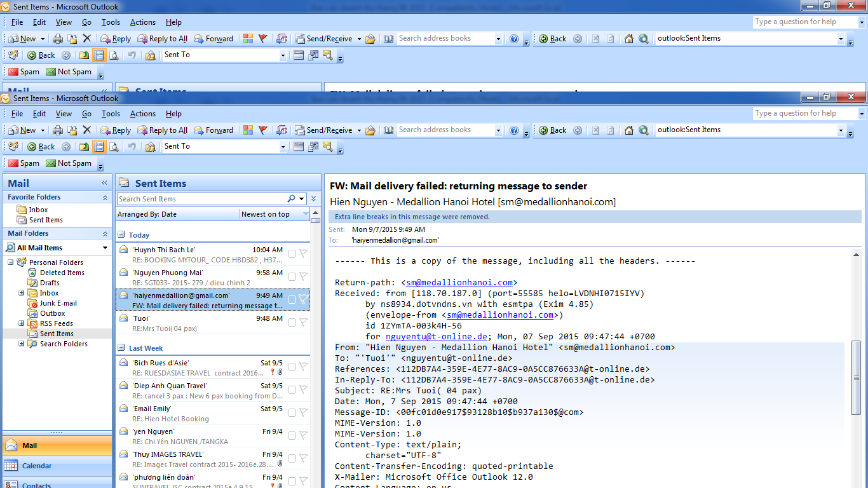This screenshot has width=868, height=488.
Task: Flag the 'Huynh Thi Bach Le' message
Action: (x=303, y=254)
